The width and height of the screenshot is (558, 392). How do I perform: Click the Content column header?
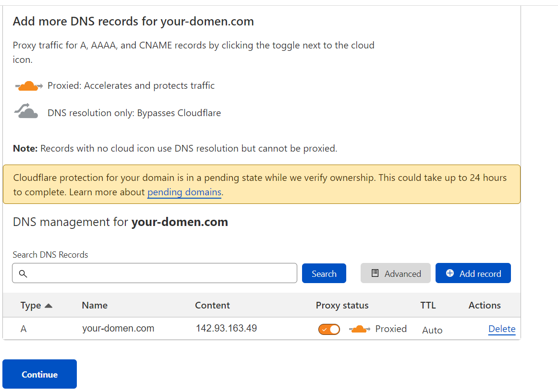(212, 306)
